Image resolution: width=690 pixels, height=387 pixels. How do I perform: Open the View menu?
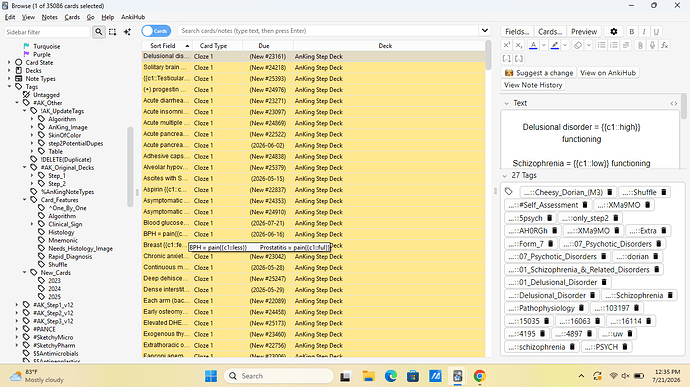28,17
